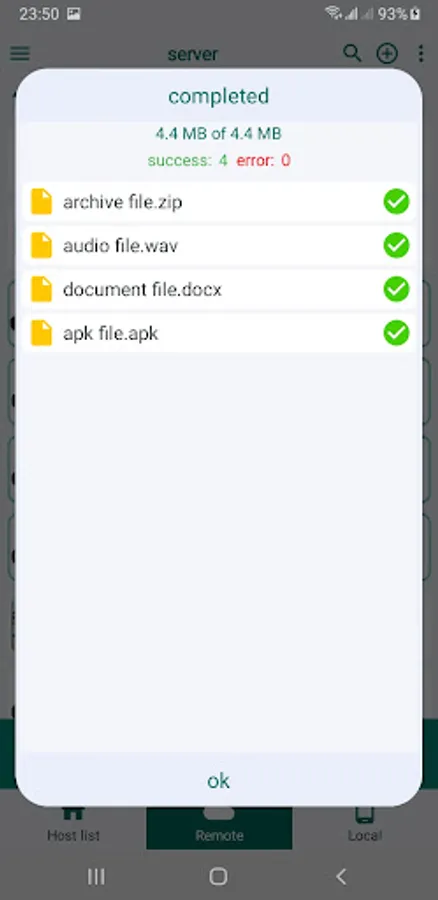Tap green checkmark beside audio file.wav
Image resolution: width=438 pixels, height=900 pixels.
pos(396,246)
